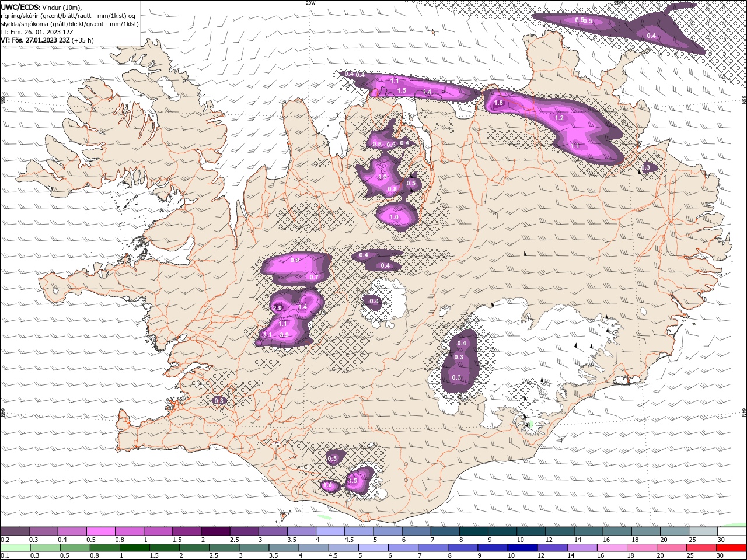747x560 pixels.
Task: Click the pale green 0.1 swatch in lower legend
Action: pyautogui.click(x=15, y=548)
